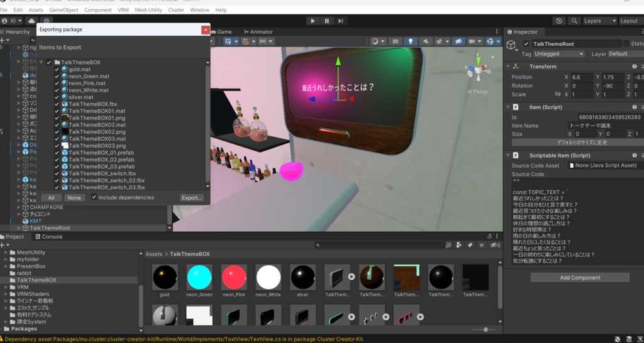Click the All button in export dialog

tap(52, 198)
